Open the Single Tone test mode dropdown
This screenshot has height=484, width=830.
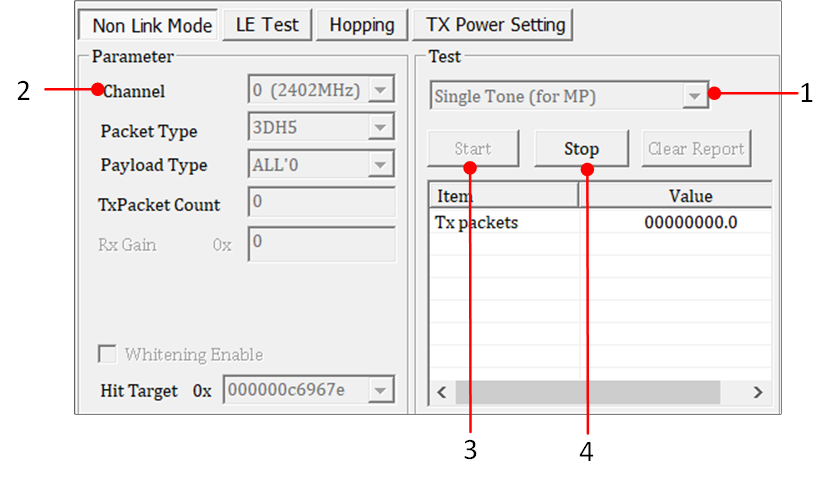pyautogui.click(x=694, y=97)
